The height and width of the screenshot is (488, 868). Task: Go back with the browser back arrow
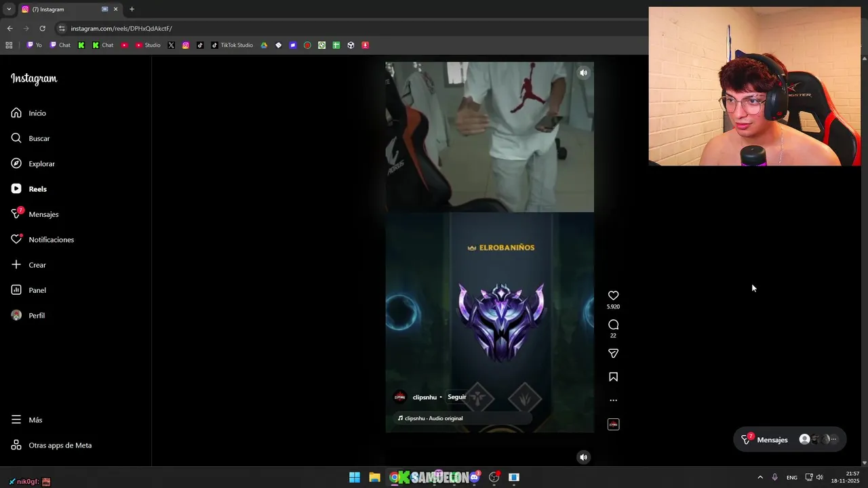9,28
